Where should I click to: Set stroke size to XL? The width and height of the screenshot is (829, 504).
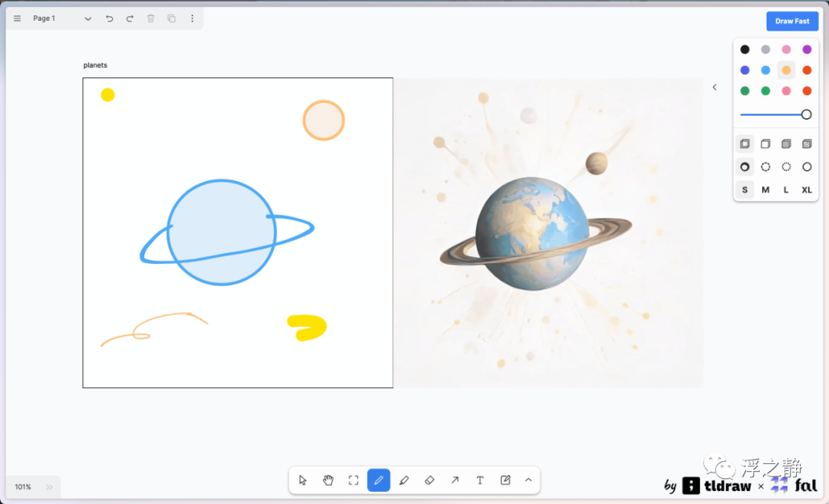tap(807, 189)
